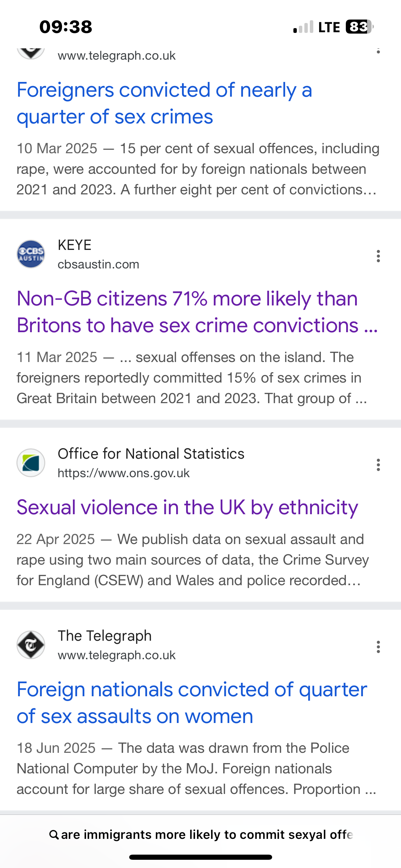Tap The Telegraph logo icon
Image resolution: width=401 pixels, height=868 pixels.
pos(31,645)
